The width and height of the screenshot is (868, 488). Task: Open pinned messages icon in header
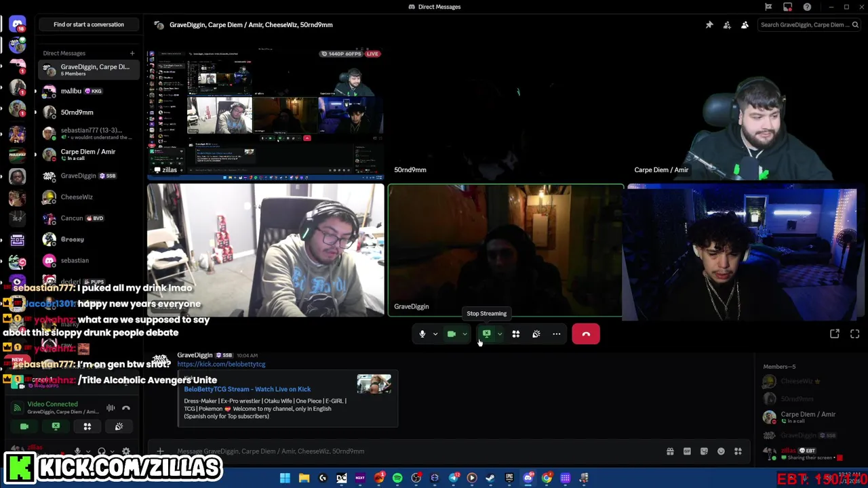[x=709, y=25]
